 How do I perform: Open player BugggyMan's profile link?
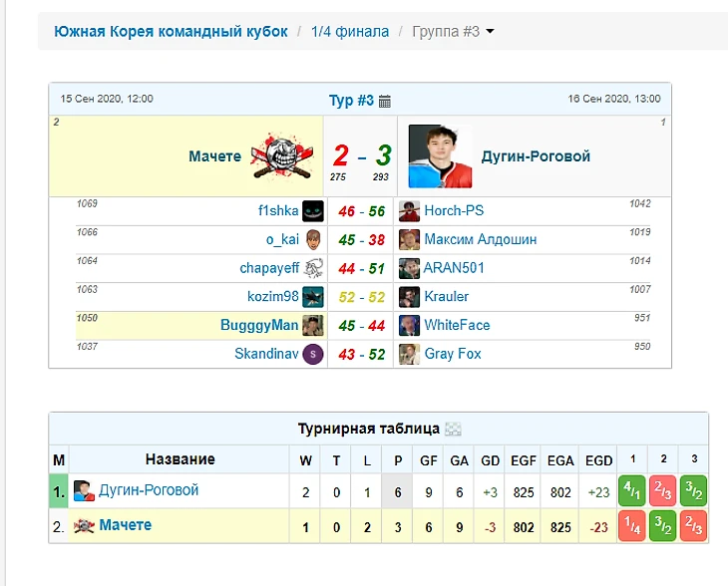(x=259, y=325)
